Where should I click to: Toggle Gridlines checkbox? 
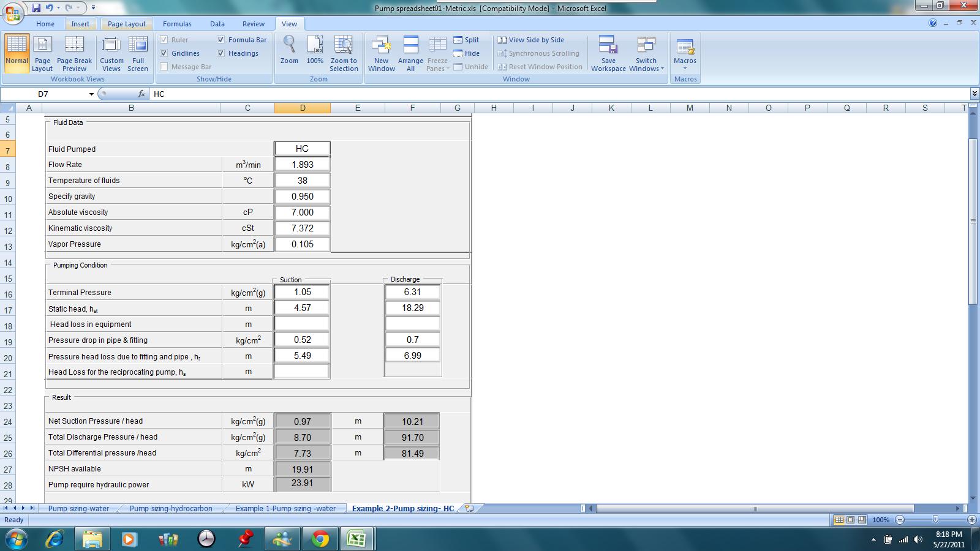click(164, 53)
